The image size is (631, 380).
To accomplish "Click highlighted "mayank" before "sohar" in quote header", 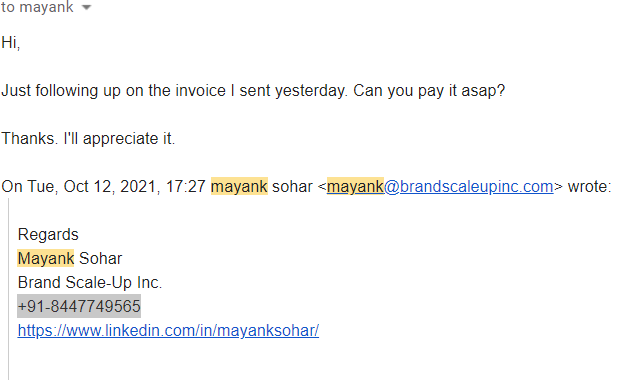I will 239,187.
